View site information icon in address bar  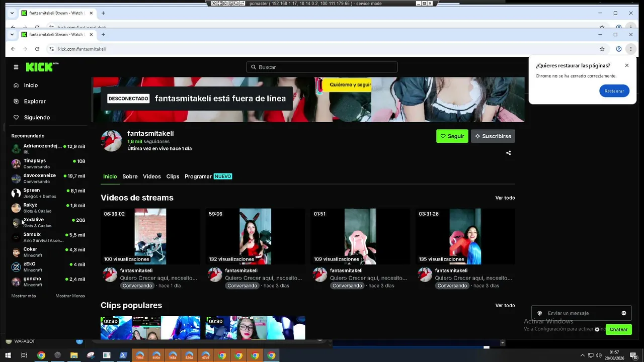point(51,49)
